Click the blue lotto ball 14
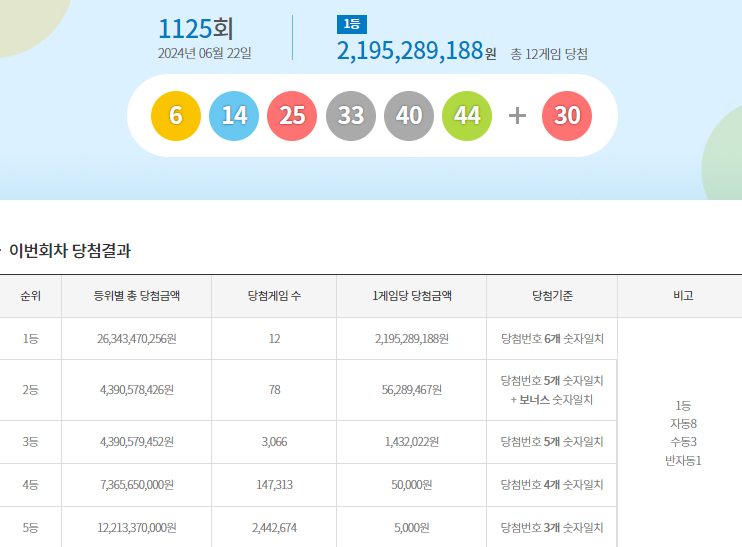The width and height of the screenshot is (742, 547). (x=234, y=116)
